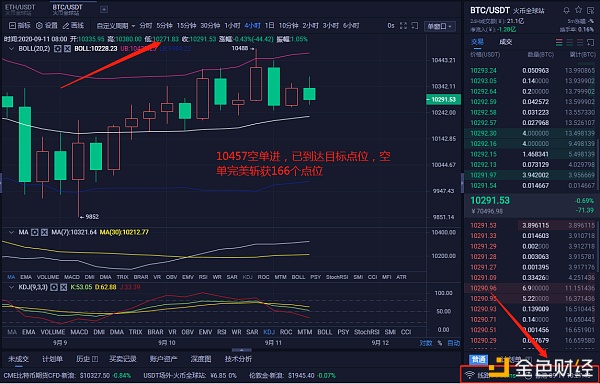
Task: Select the BTC/USDT chart tab
Action: click(x=67, y=9)
